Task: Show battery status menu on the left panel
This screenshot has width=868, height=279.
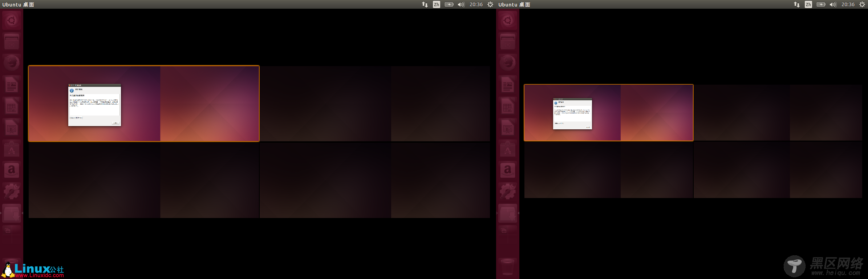Action: coord(449,4)
